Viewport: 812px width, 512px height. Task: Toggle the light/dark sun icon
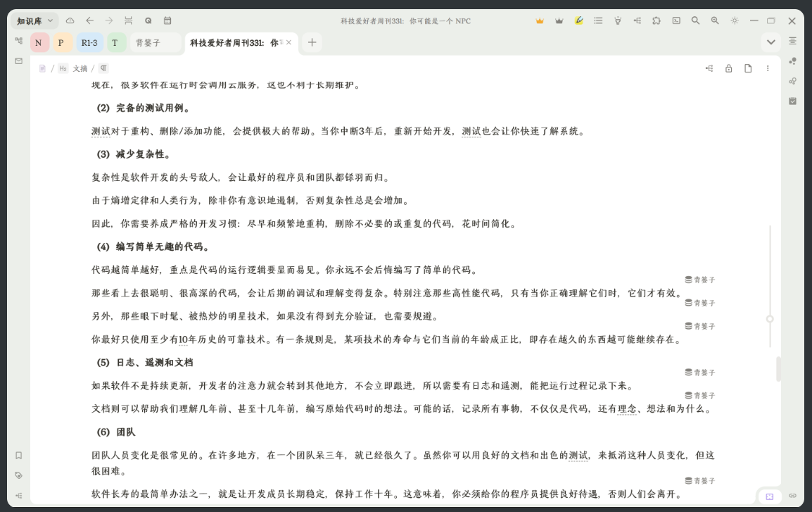735,20
